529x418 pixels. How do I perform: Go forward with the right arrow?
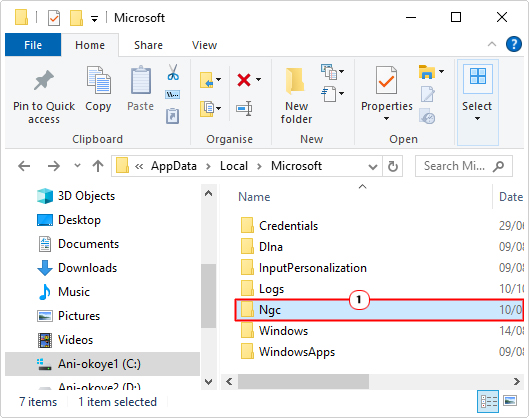pos(54,166)
